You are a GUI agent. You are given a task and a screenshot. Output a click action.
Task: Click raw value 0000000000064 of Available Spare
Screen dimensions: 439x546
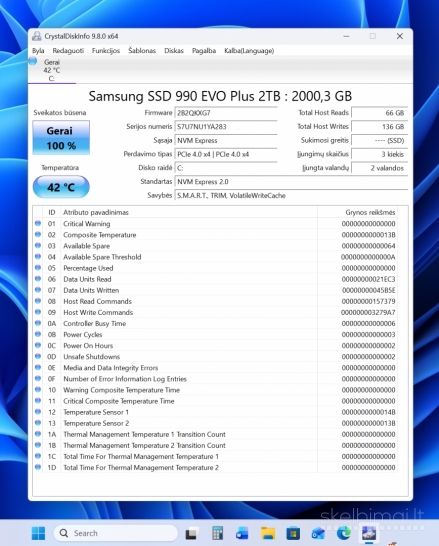(368, 246)
